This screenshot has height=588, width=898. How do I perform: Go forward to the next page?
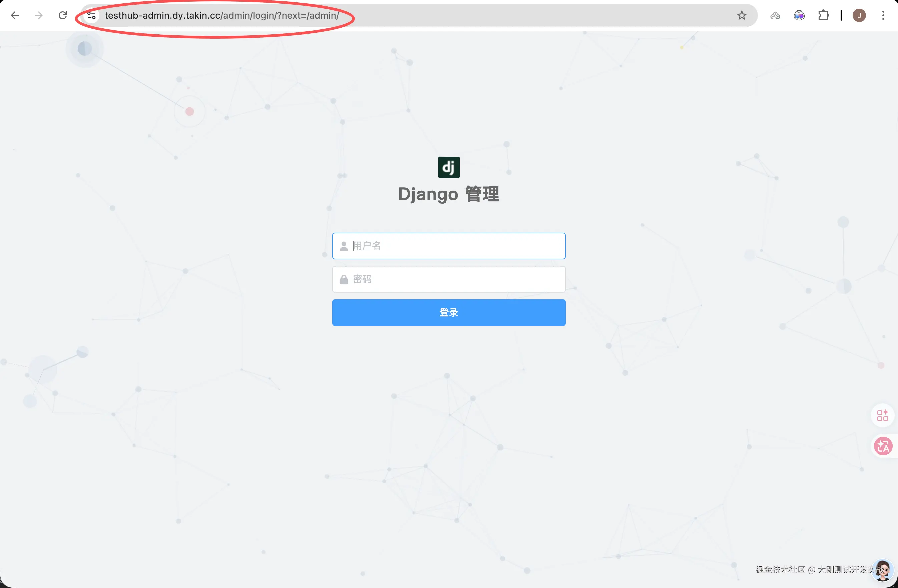[38, 15]
